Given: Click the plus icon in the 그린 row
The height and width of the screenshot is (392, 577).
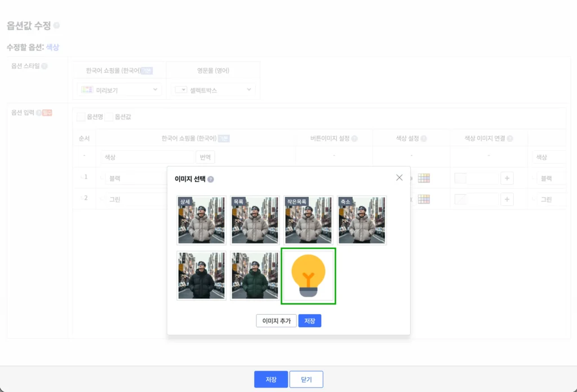Looking at the screenshot, I should (x=507, y=199).
